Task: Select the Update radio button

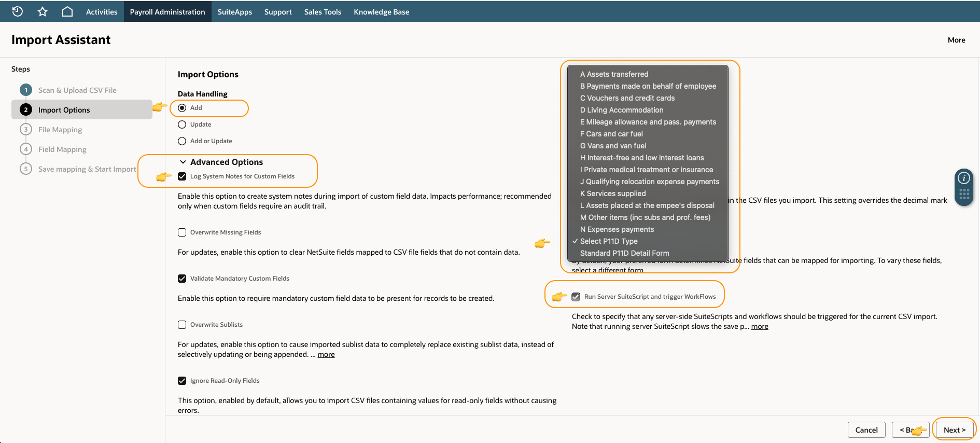Action: (182, 124)
